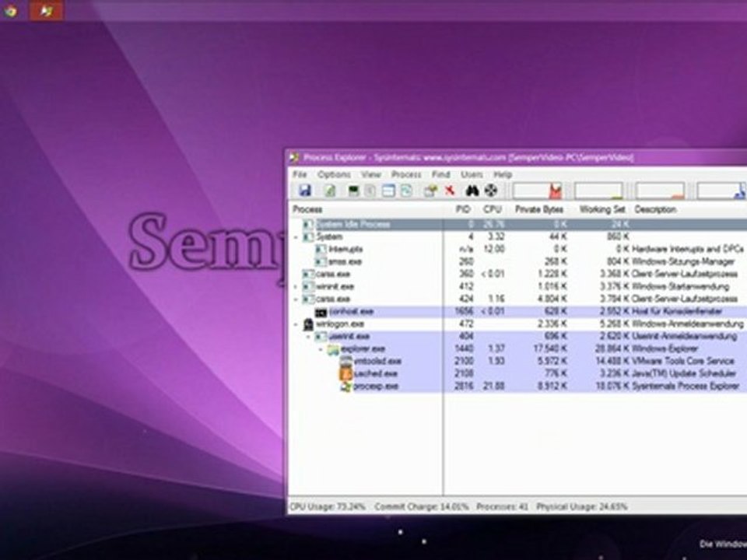Image resolution: width=747 pixels, height=560 pixels.
Task: Open the Options menu
Action: (x=334, y=175)
